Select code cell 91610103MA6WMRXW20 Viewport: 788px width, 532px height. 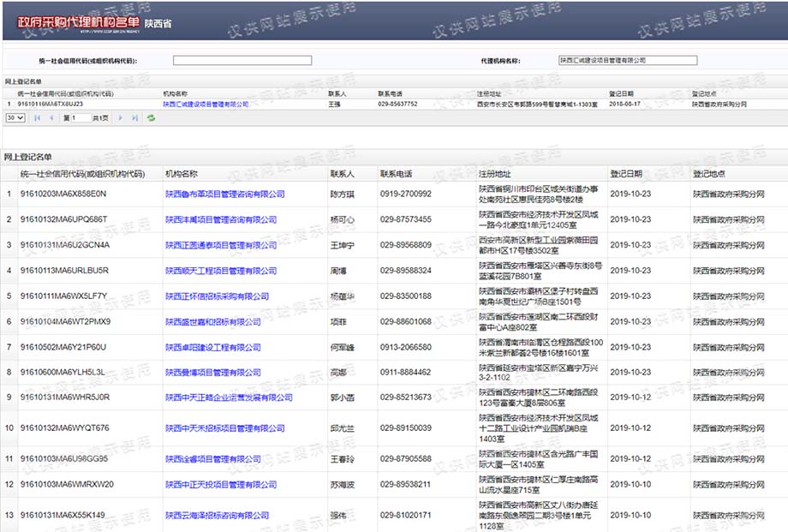click(x=67, y=484)
